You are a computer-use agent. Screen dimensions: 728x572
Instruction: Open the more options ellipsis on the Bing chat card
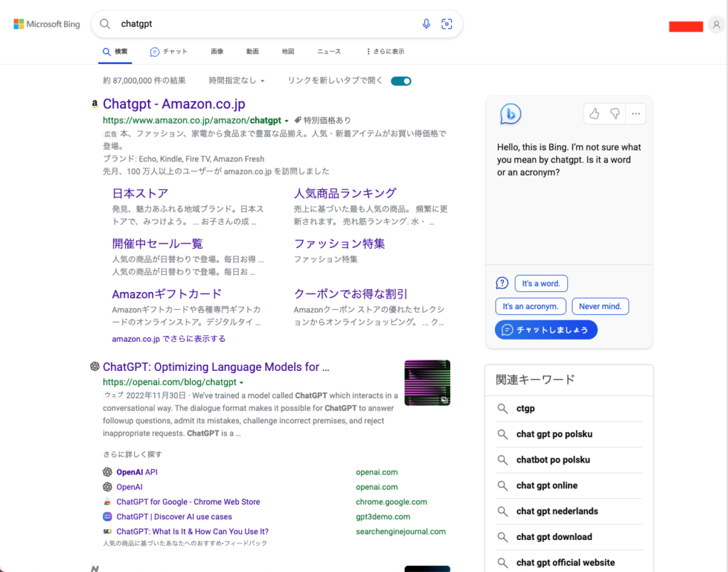636,113
